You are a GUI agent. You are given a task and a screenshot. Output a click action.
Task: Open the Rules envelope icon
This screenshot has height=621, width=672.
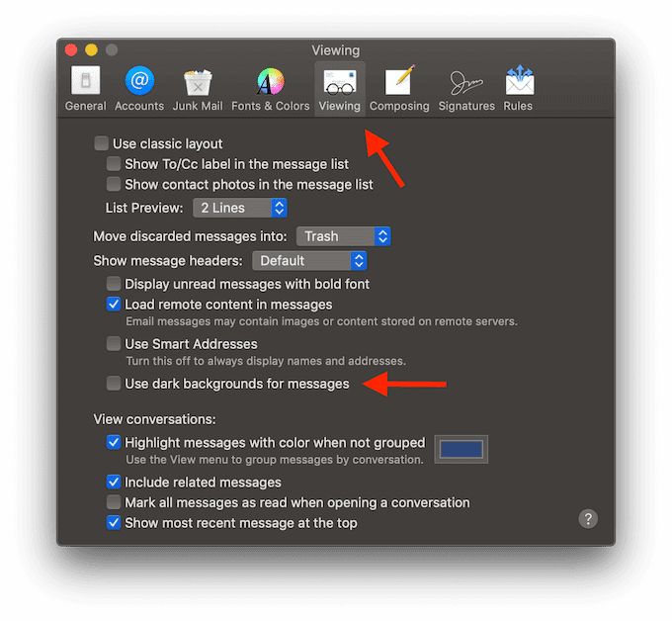tap(519, 80)
